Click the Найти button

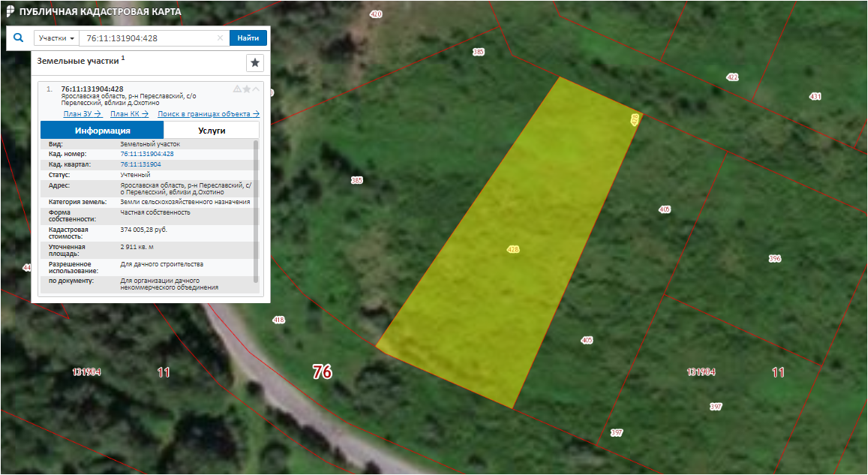(248, 38)
